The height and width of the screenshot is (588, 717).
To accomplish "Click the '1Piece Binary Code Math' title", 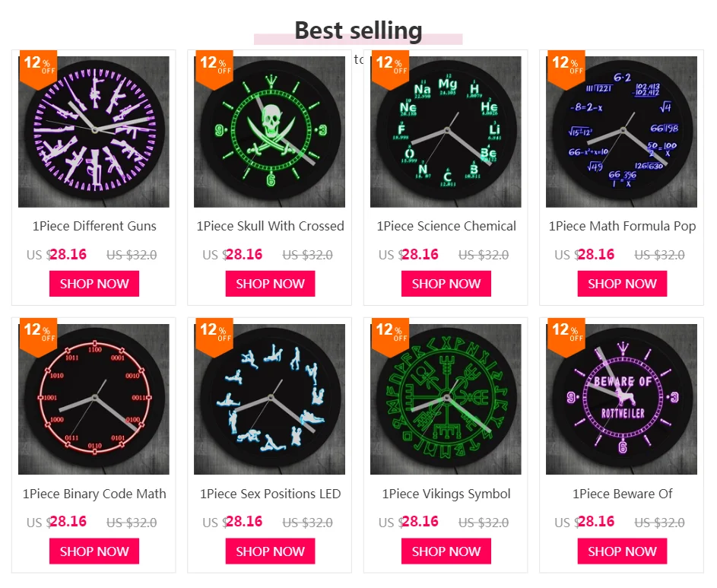I will coord(94,494).
